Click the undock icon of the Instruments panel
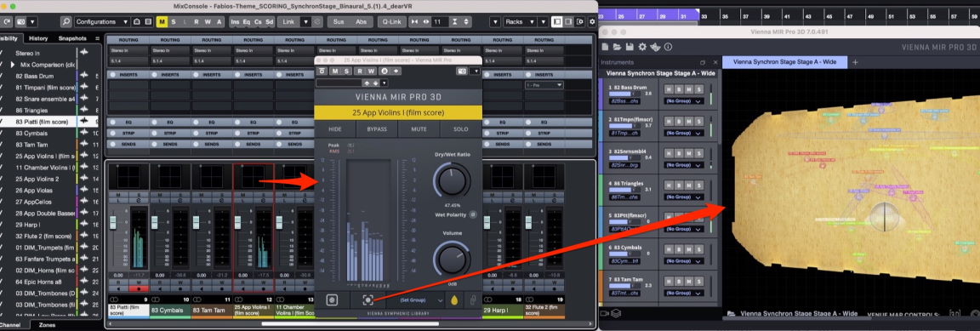The image size is (980, 331). (x=703, y=63)
